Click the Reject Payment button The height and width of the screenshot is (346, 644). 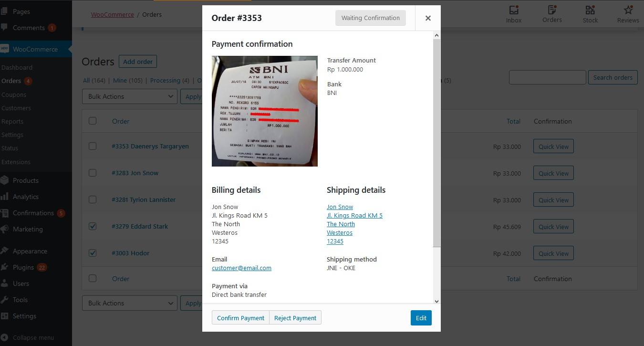(295, 318)
